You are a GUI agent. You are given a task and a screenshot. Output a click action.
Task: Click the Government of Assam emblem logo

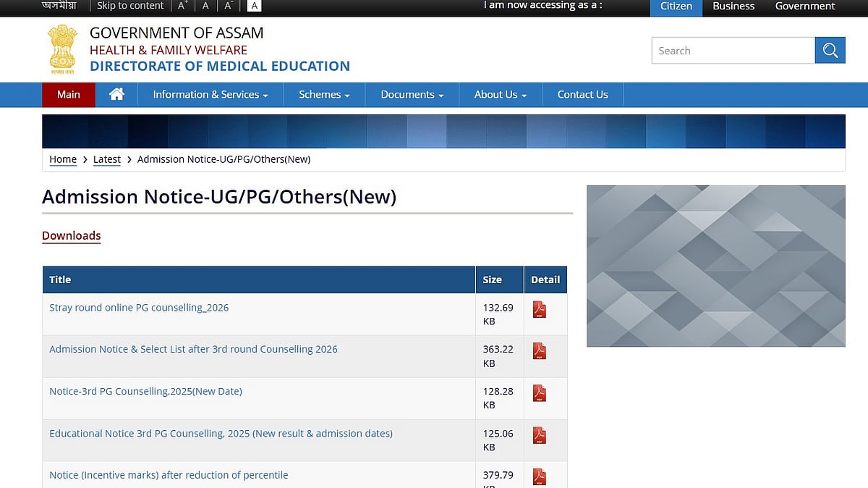(62, 49)
